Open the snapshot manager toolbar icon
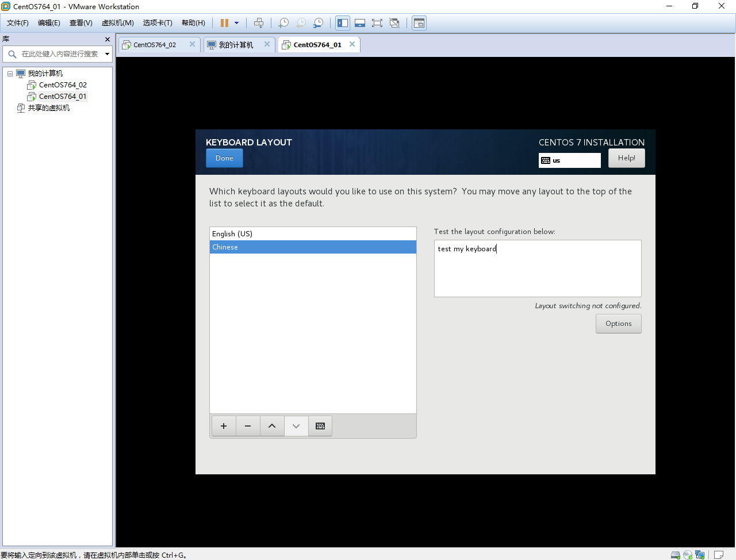The width and height of the screenshot is (736, 560). coord(318,23)
